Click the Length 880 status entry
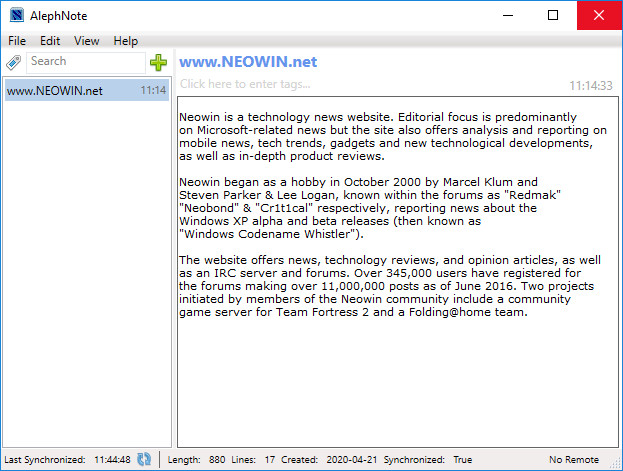 pos(196,459)
